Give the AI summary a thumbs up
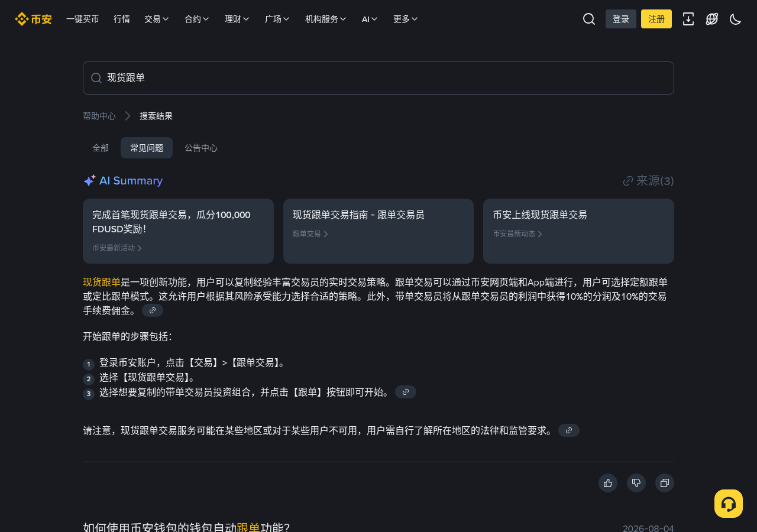Viewport: 757px width, 532px height. pyautogui.click(x=608, y=483)
